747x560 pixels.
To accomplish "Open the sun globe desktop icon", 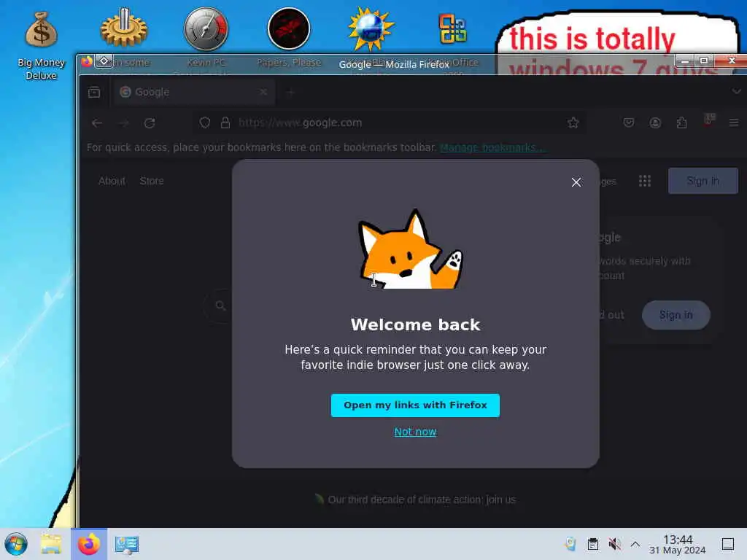I will 371,28.
